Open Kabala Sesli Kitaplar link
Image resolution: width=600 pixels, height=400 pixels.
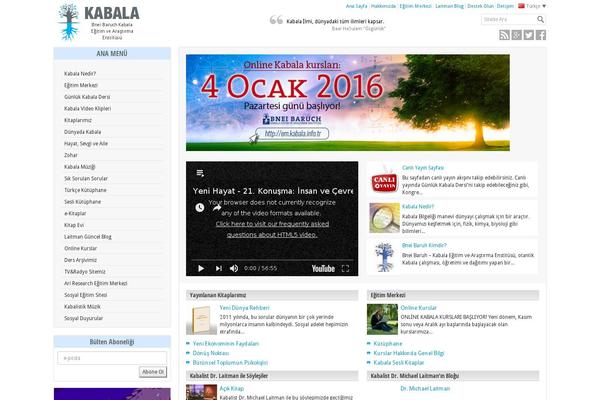coord(399,362)
